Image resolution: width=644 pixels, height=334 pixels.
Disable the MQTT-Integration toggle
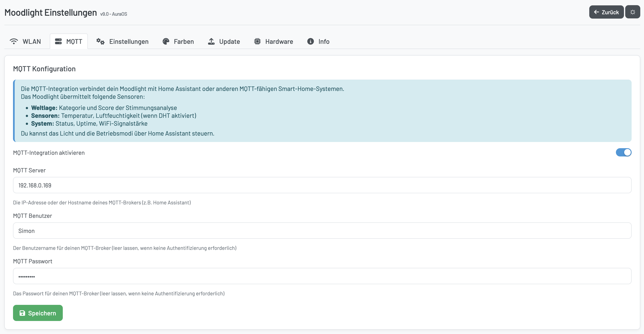pyautogui.click(x=623, y=152)
